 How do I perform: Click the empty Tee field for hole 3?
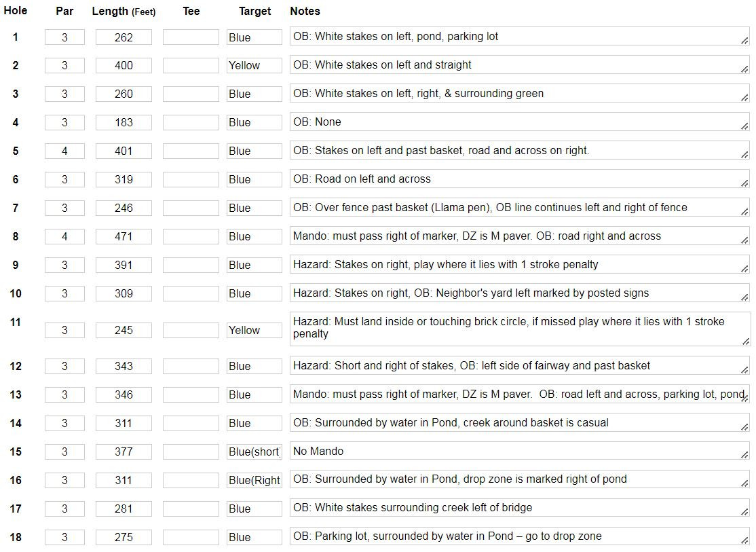(x=191, y=94)
